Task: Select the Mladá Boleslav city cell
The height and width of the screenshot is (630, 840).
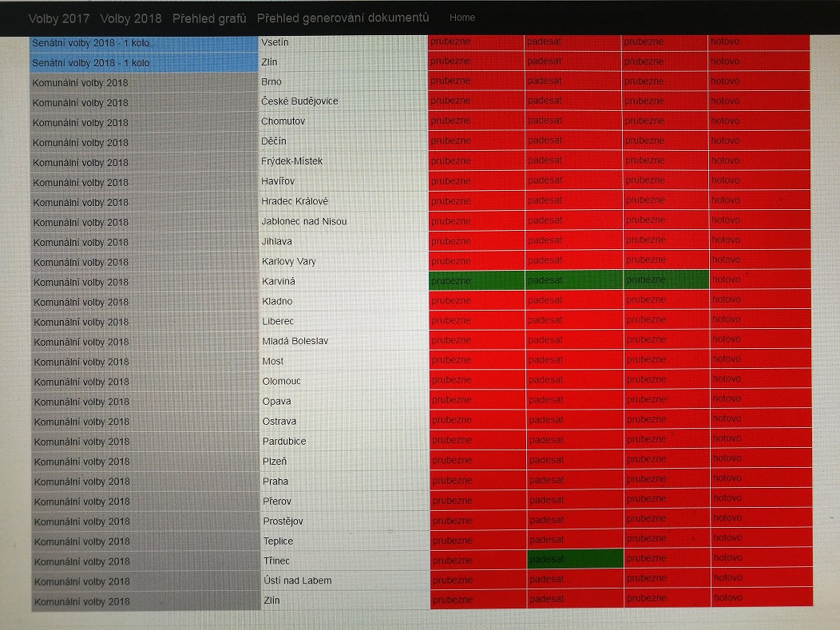Action: pos(343,341)
